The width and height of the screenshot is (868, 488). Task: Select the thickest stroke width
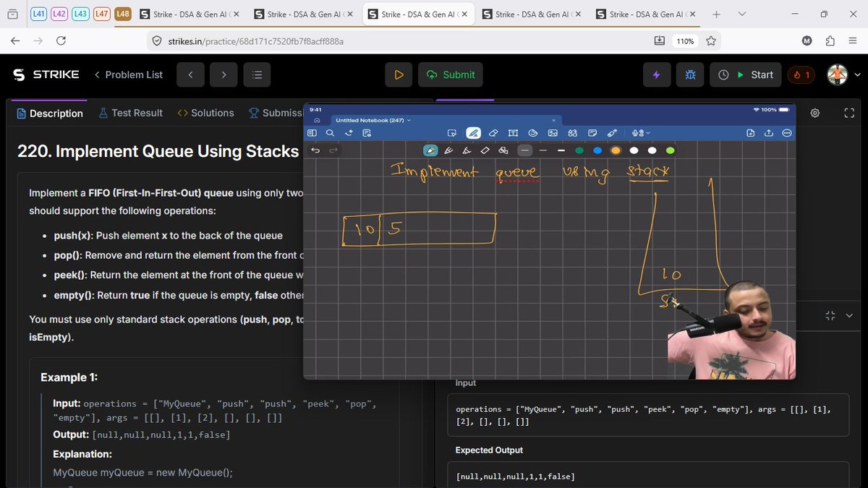point(561,150)
